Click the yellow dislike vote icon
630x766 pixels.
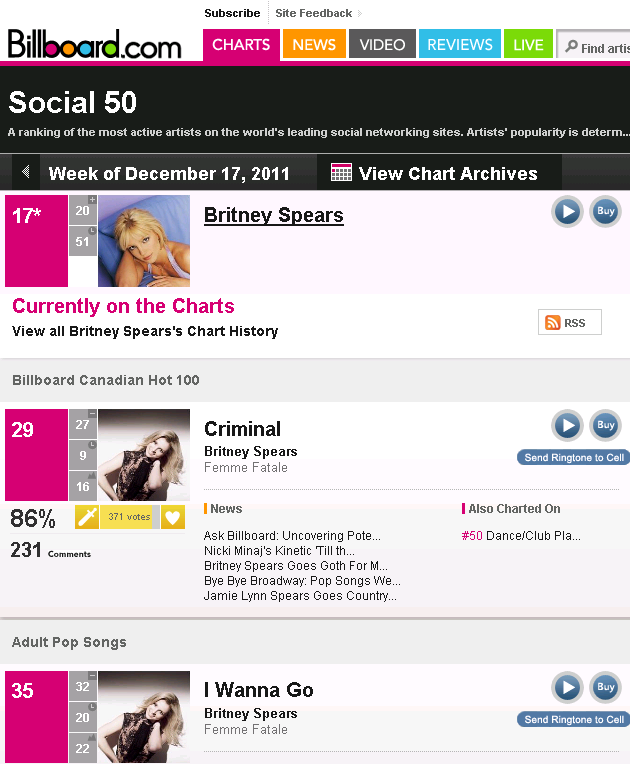click(x=87, y=517)
